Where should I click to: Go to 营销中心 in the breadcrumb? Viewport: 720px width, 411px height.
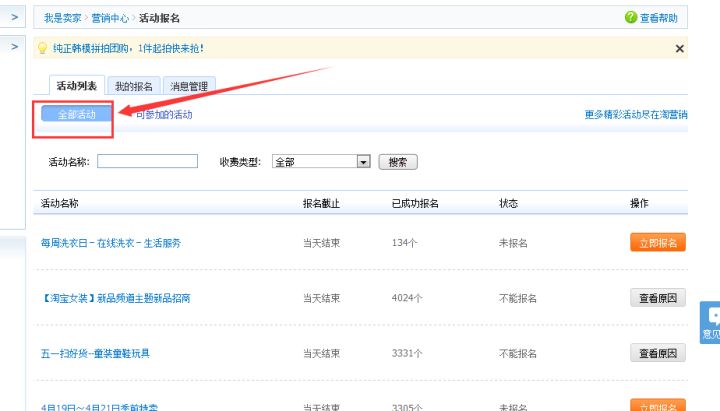click(111, 18)
